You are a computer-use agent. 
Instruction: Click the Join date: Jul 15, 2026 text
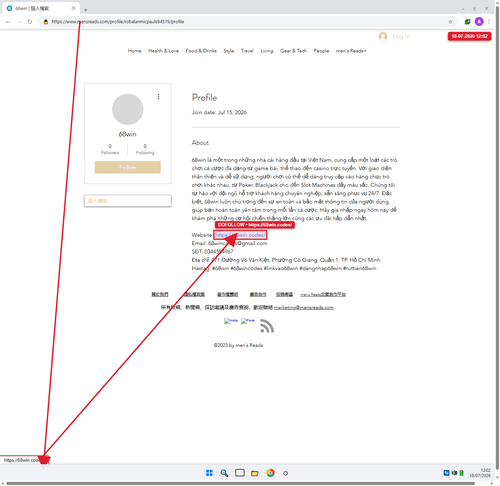click(219, 112)
